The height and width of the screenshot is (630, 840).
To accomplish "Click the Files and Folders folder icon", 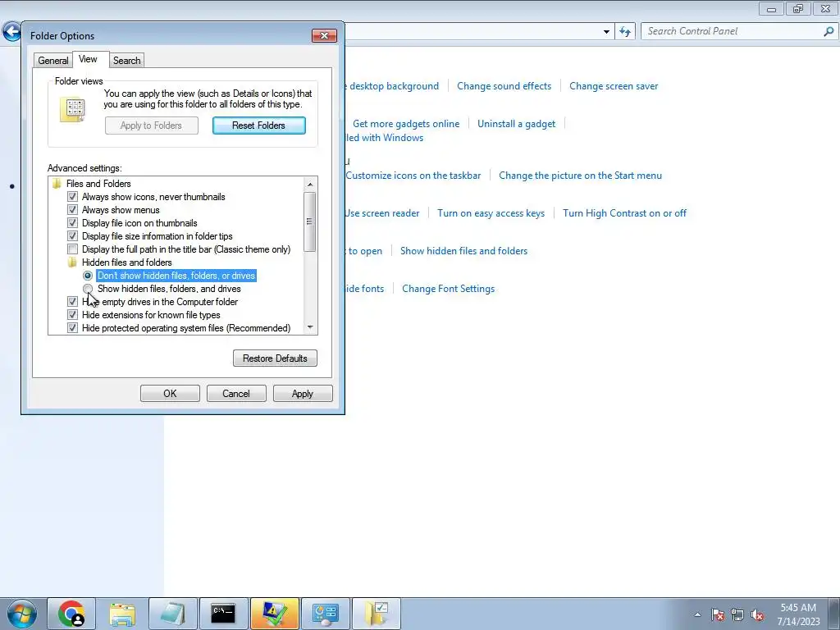I will pyautogui.click(x=57, y=184).
